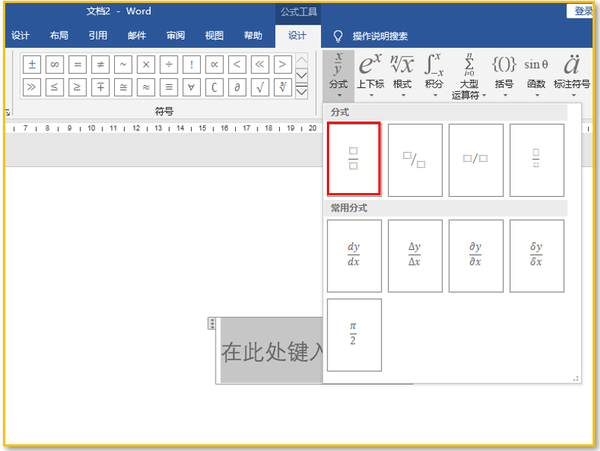This screenshot has height=451, width=600.
Task: Switch to the 审阅 review tab
Action: click(x=176, y=36)
